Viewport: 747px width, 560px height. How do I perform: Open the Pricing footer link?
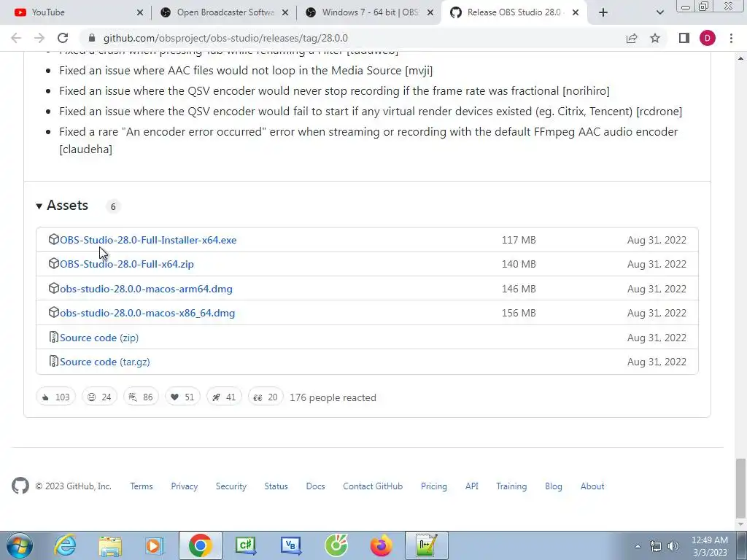(x=434, y=486)
